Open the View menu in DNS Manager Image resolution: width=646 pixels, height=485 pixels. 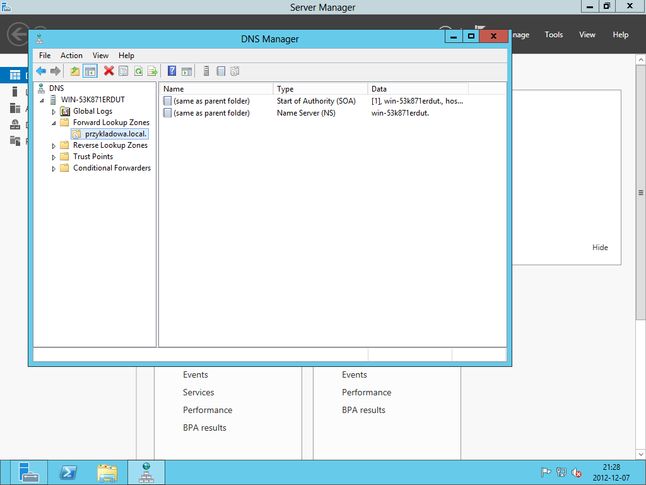(x=100, y=55)
